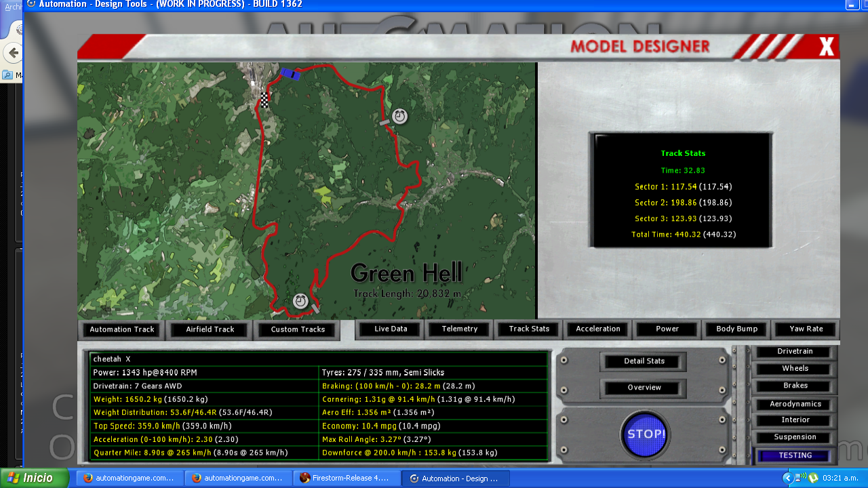Show the Live Data view
Image resolution: width=868 pixels, height=488 pixels.
(391, 329)
